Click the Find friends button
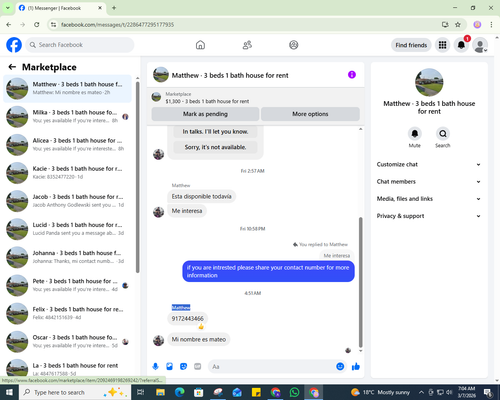 (x=411, y=45)
